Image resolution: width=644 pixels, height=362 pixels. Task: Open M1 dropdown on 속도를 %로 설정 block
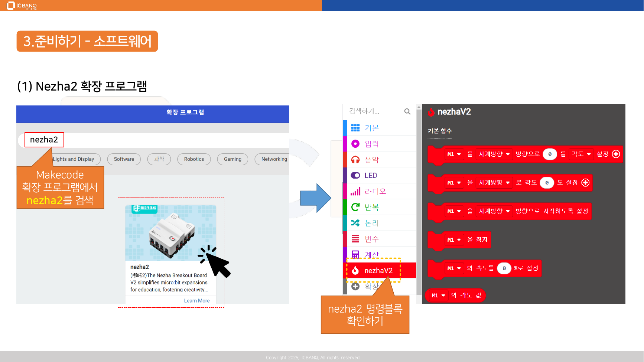tap(454, 268)
